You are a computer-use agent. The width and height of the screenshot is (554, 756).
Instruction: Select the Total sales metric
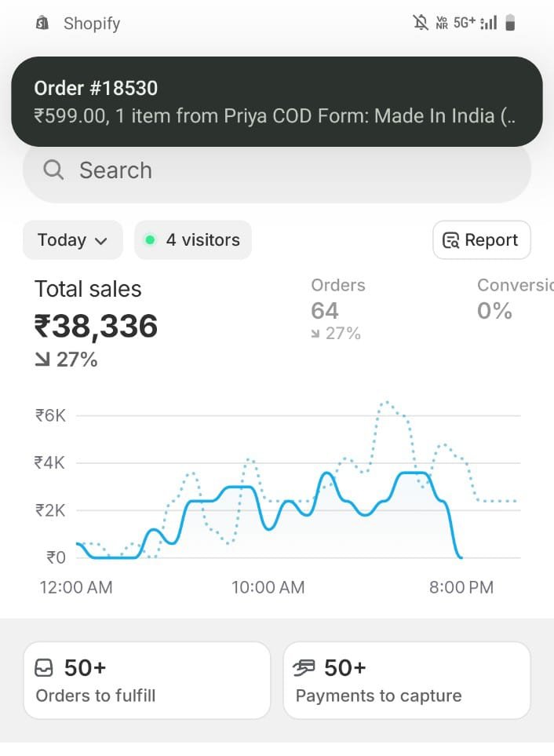tap(96, 323)
